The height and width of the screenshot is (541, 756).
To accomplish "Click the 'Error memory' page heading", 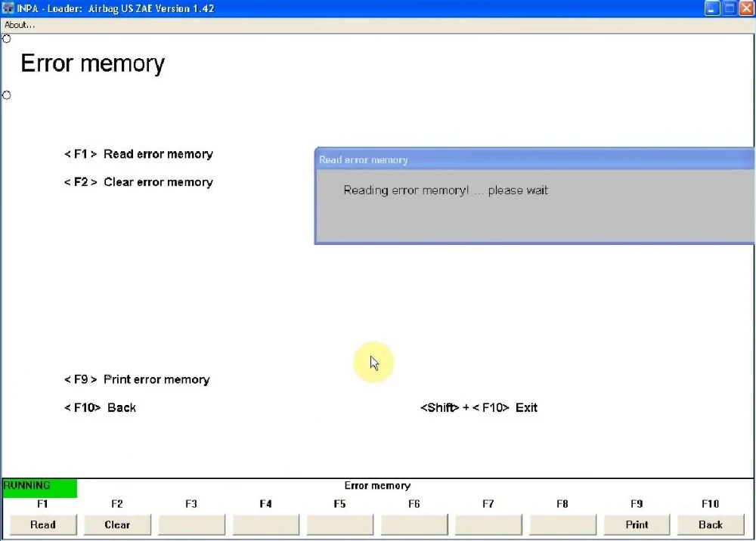I will click(x=92, y=63).
